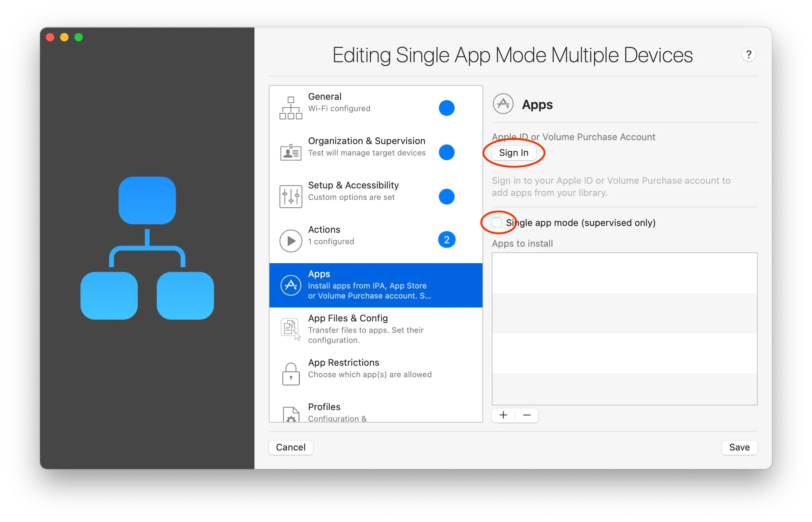Enable Single app mode checkbox
Viewport: 812px width, 522px height.
[x=496, y=222]
